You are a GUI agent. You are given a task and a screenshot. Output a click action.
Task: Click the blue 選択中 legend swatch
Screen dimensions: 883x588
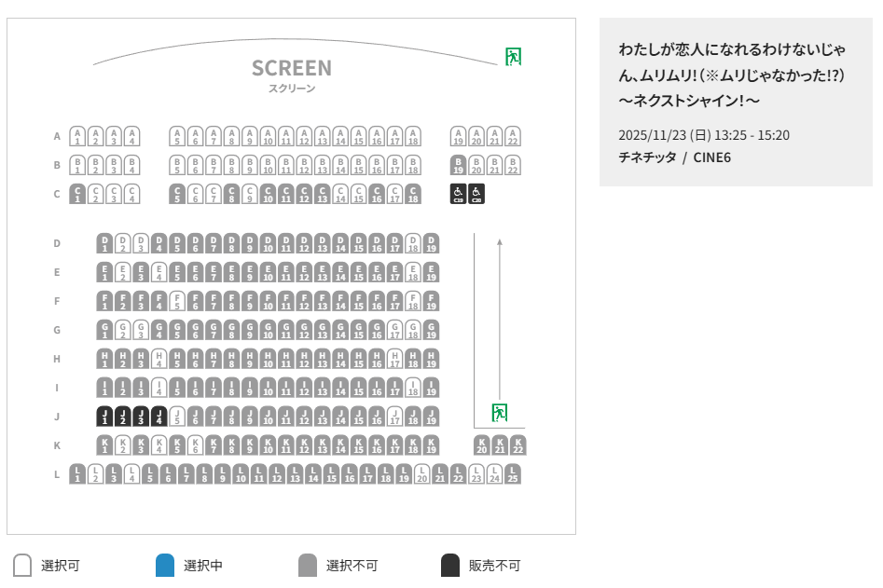click(165, 566)
